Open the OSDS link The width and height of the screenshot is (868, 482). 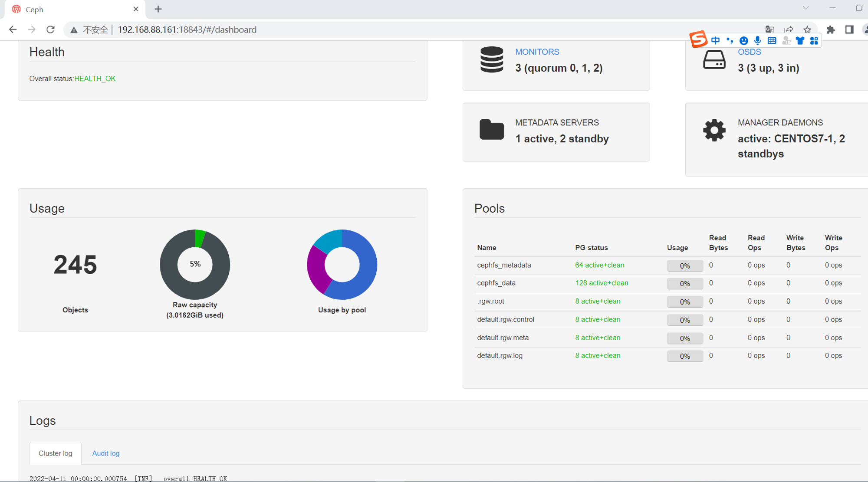coord(749,52)
